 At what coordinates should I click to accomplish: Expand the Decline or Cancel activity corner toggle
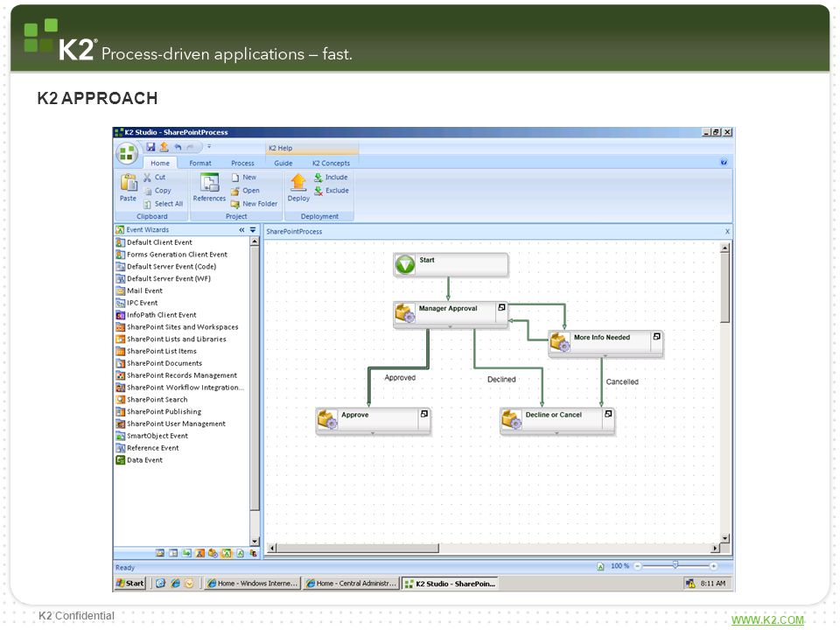pyautogui.click(x=608, y=414)
